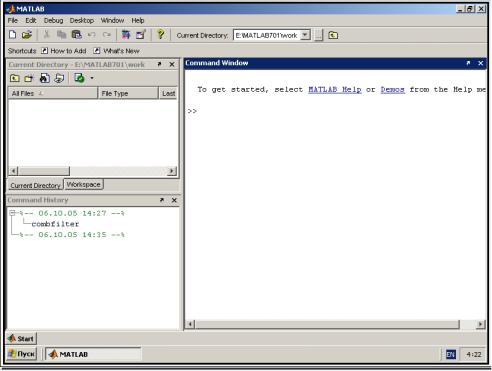This screenshot has width=492, height=371.
Task: Browse for folder ellipsis button
Action: [x=319, y=35]
